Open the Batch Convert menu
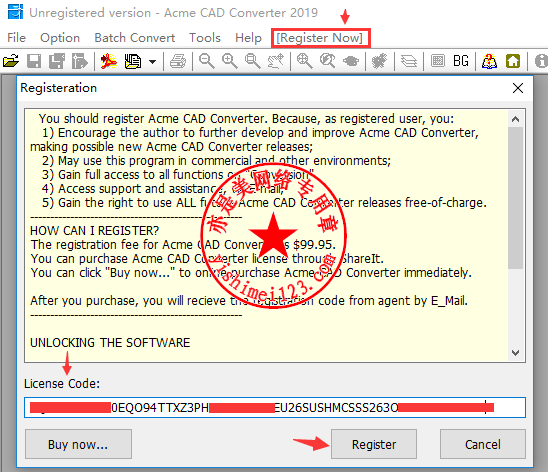The width and height of the screenshot is (548, 472). click(x=135, y=38)
